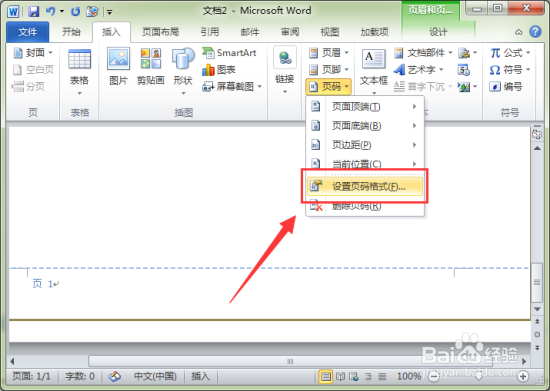Select Print Layout view button
The image size is (550, 391).
click(326, 377)
